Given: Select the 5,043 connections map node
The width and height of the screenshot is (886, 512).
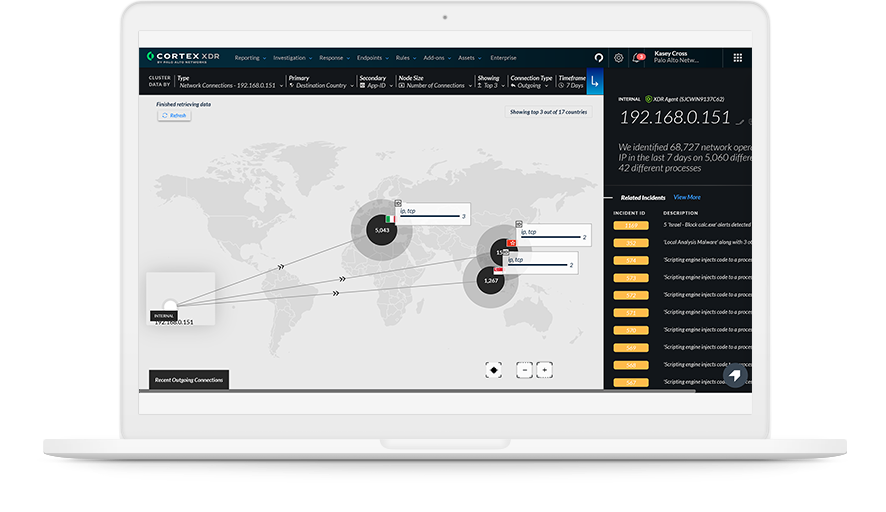Looking at the screenshot, I should click(x=381, y=230).
